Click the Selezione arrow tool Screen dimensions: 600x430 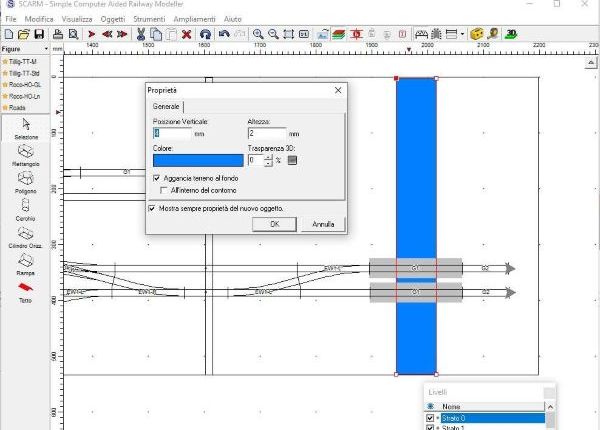tap(26, 125)
